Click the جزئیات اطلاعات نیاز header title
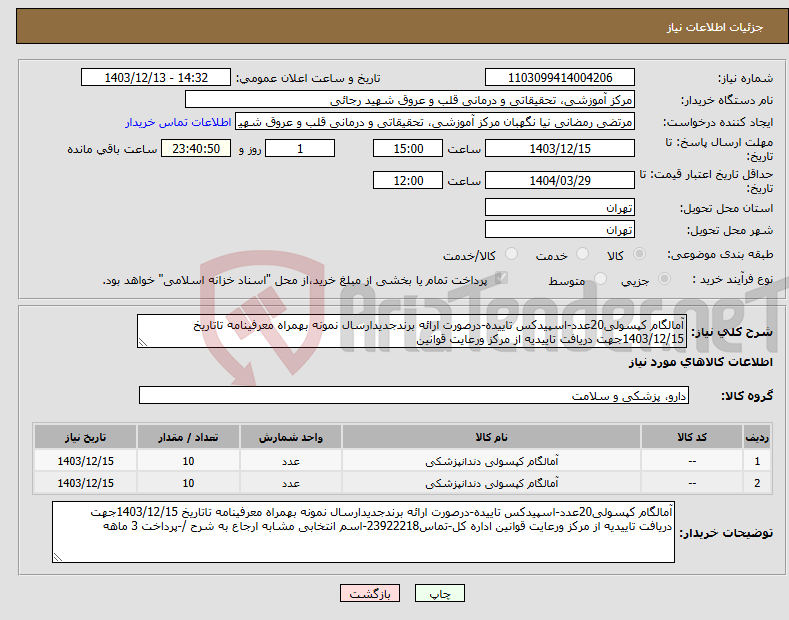789x620 pixels. 715,27
